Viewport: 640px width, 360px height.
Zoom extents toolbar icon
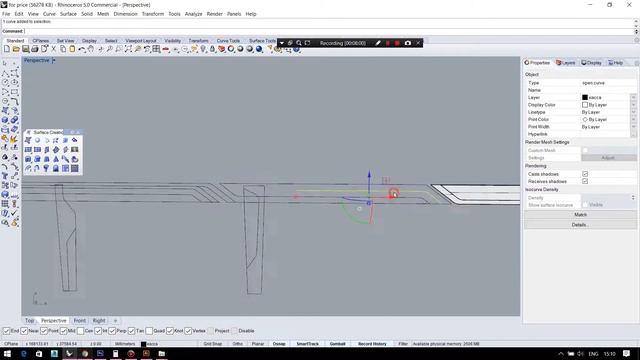[128, 49]
